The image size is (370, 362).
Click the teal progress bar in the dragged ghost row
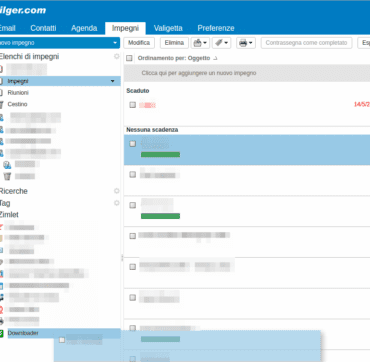(160, 339)
